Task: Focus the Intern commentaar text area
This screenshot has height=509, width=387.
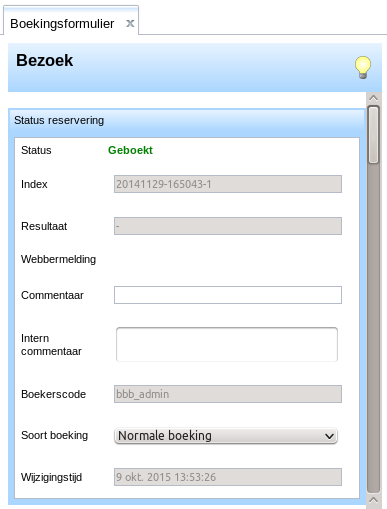Action: [227, 344]
